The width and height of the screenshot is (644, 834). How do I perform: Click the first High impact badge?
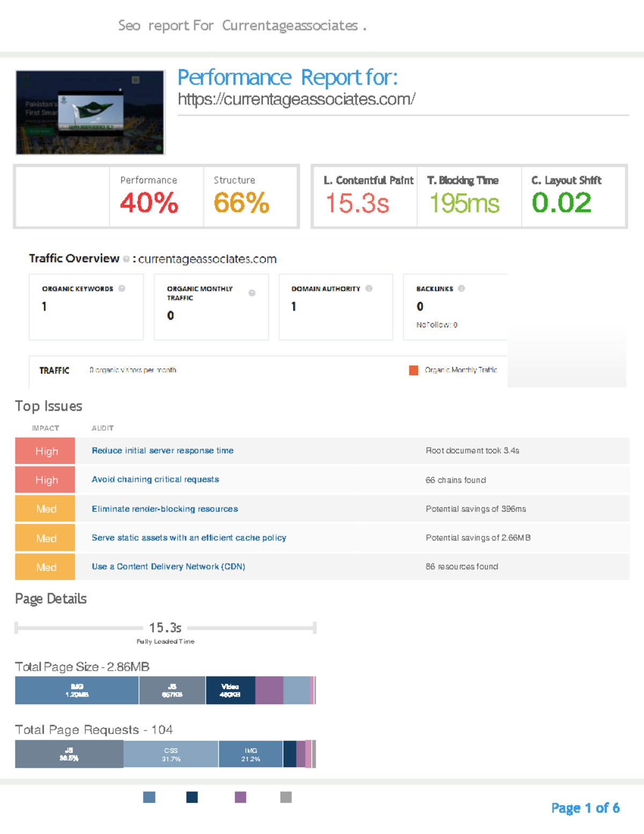pos(45,451)
